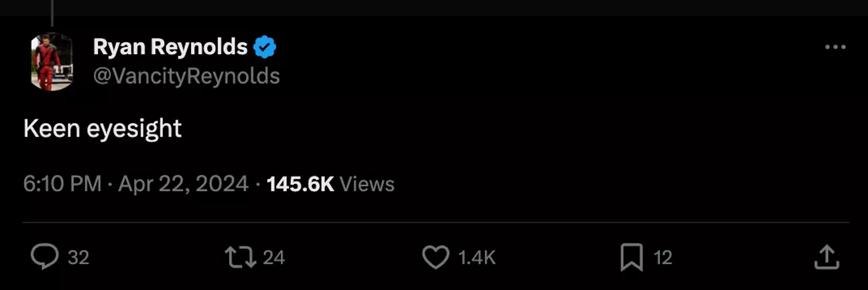Click the share upload icon
Image resolution: width=868 pixels, height=290 pixels.
(826, 257)
